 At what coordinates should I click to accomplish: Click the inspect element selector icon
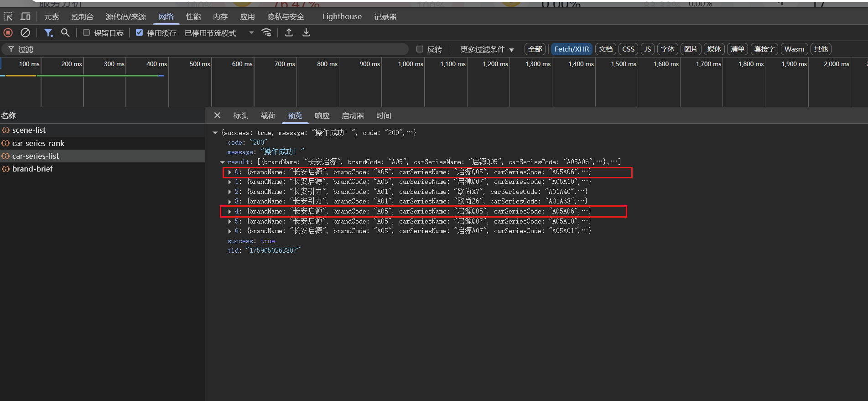pyautogui.click(x=8, y=17)
